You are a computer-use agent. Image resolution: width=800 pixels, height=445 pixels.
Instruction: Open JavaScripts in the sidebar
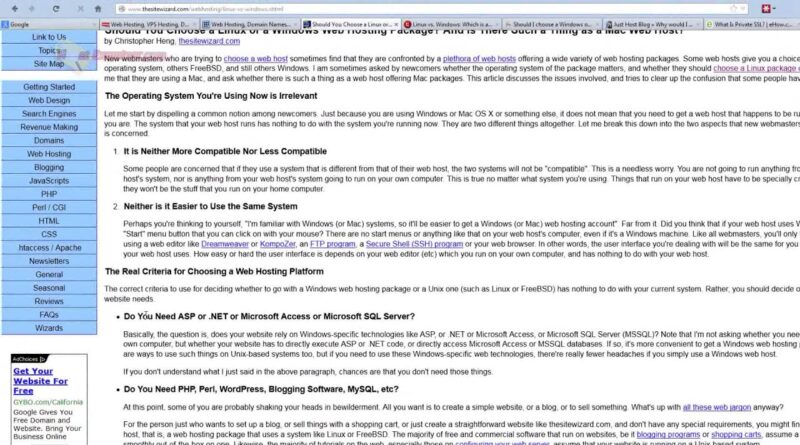pos(49,181)
